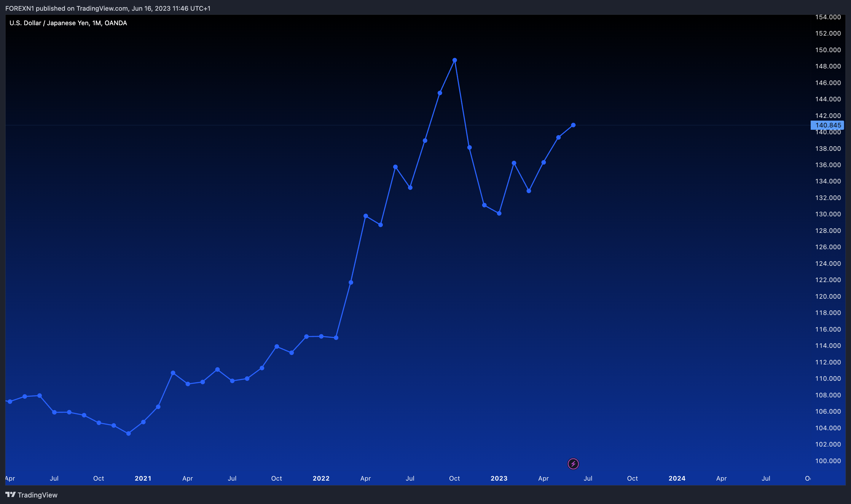The image size is (851, 504).
Task: Click the March 2023 data point near 132.8
Action: pyautogui.click(x=529, y=191)
